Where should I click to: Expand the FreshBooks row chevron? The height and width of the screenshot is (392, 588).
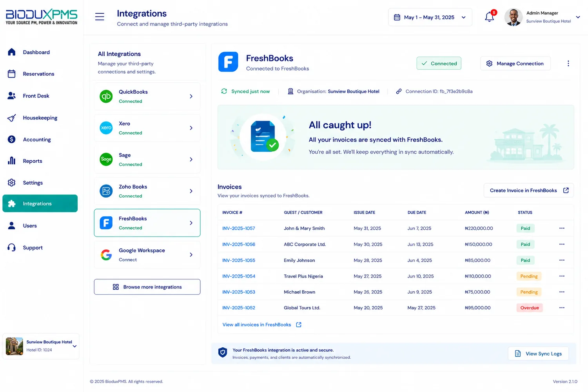pos(191,223)
